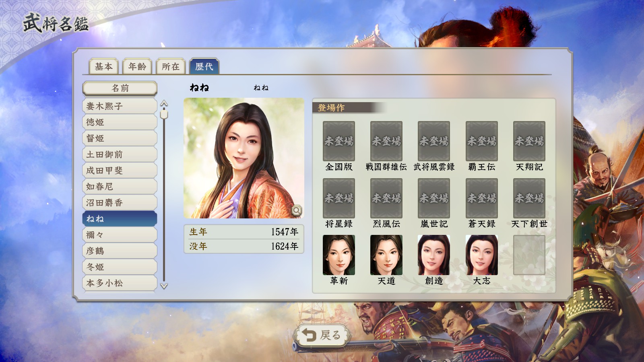Click the name list scrollbar handle

pos(164,115)
